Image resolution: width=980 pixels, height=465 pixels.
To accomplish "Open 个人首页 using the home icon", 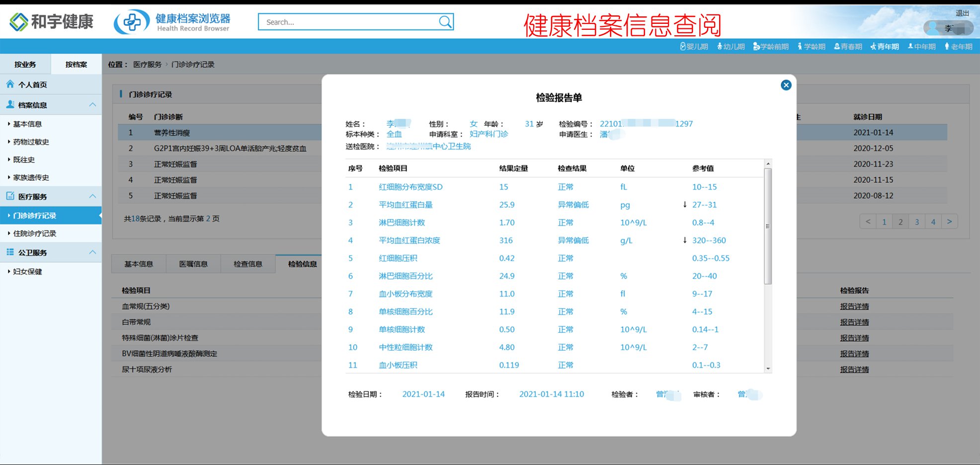I will click(x=10, y=84).
